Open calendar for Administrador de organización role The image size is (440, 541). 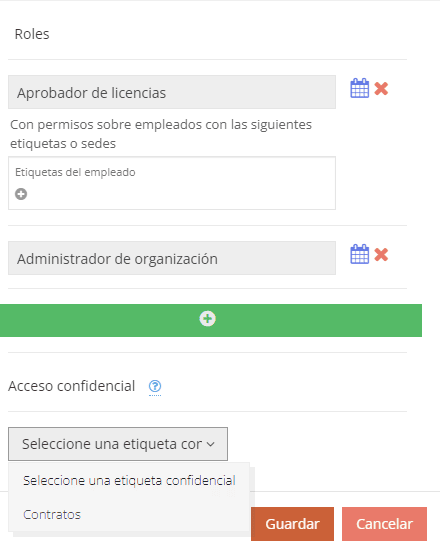click(360, 255)
